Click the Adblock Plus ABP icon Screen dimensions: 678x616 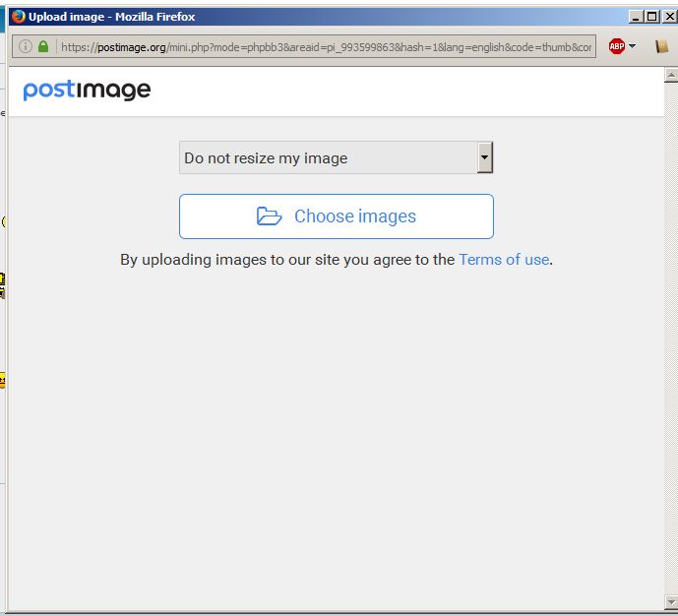click(x=617, y=46)
